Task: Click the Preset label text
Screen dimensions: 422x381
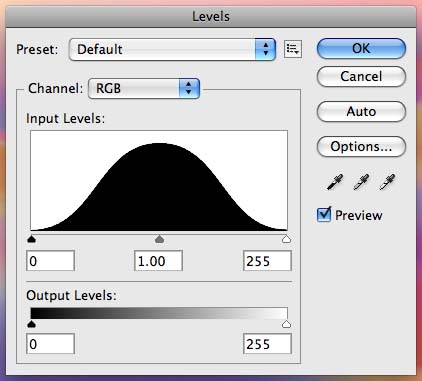Action: pyautogui.click(x=37, y=50)
